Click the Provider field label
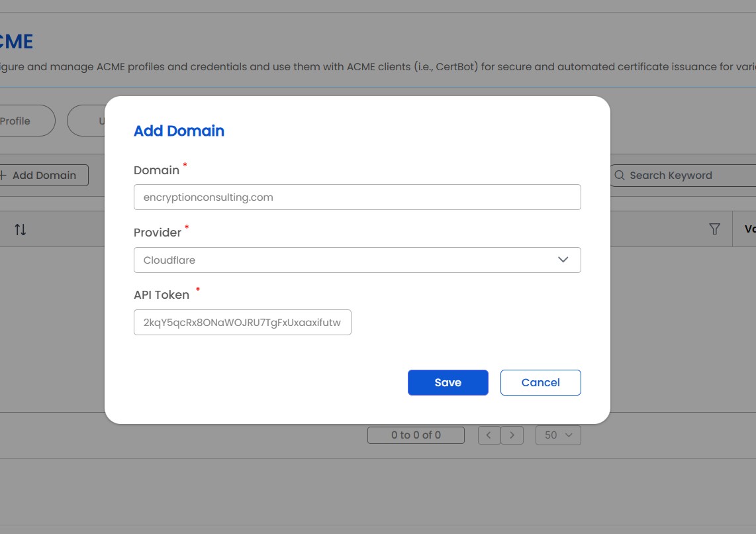756x534 pixels. 158,233
